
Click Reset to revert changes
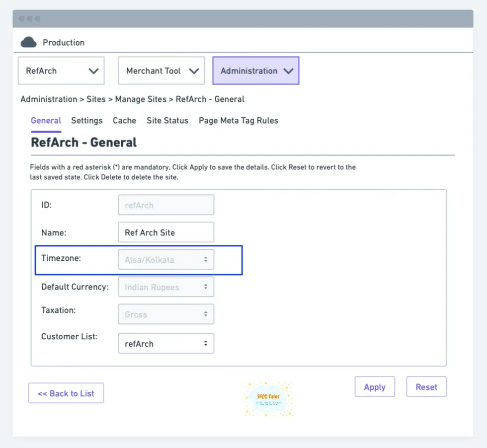[x=426, y=386]
